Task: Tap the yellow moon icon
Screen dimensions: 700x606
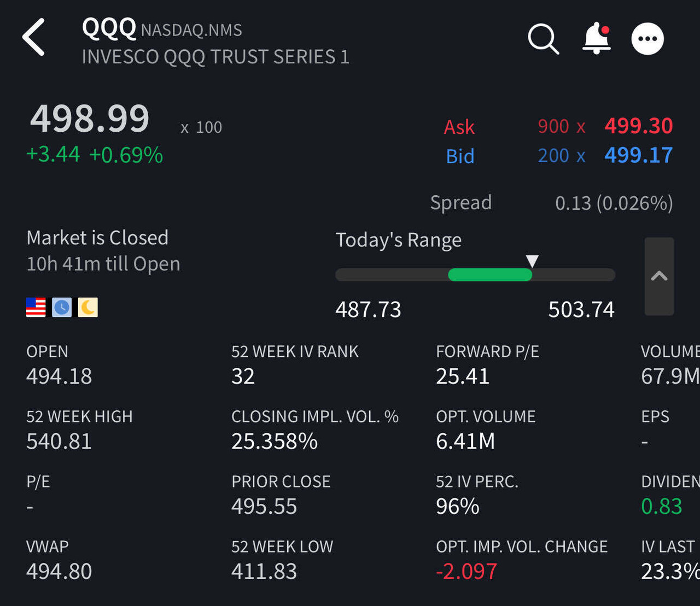Action: click(x=87, y=308)
